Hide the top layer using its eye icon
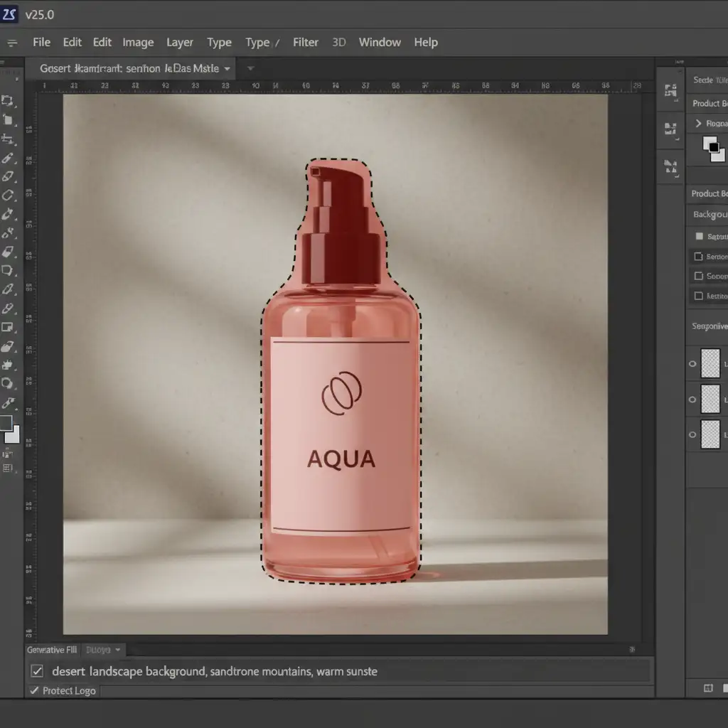728x728 pixels. pos(692,364)
